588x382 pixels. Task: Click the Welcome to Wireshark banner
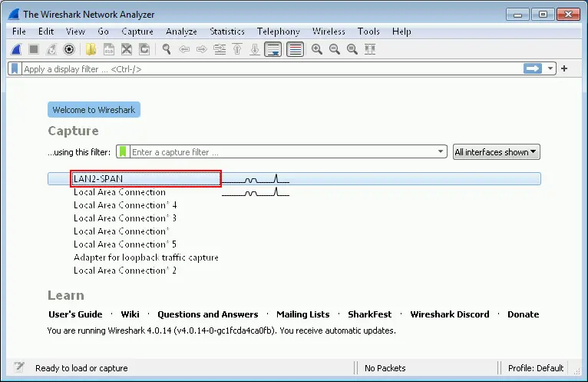[94, 110]
